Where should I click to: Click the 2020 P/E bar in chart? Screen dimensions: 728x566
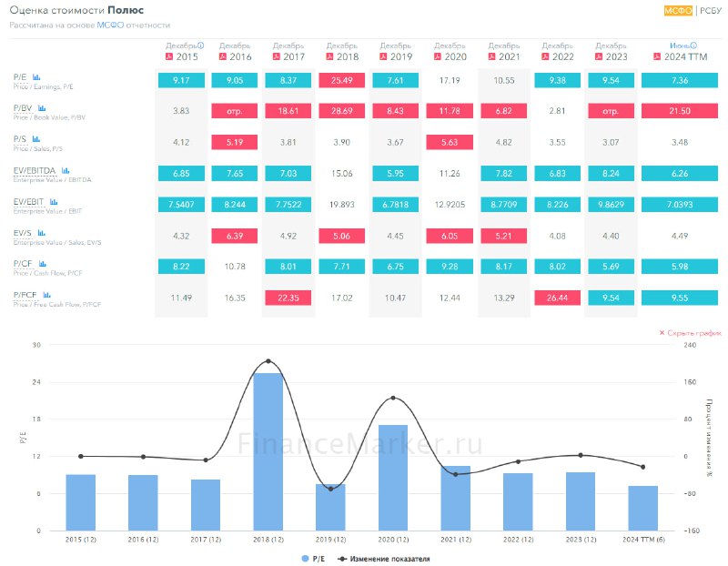(393, 478)
